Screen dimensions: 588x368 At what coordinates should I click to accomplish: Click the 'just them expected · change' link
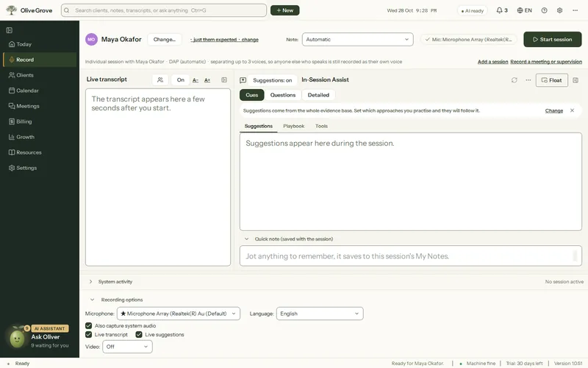(225, 40)
